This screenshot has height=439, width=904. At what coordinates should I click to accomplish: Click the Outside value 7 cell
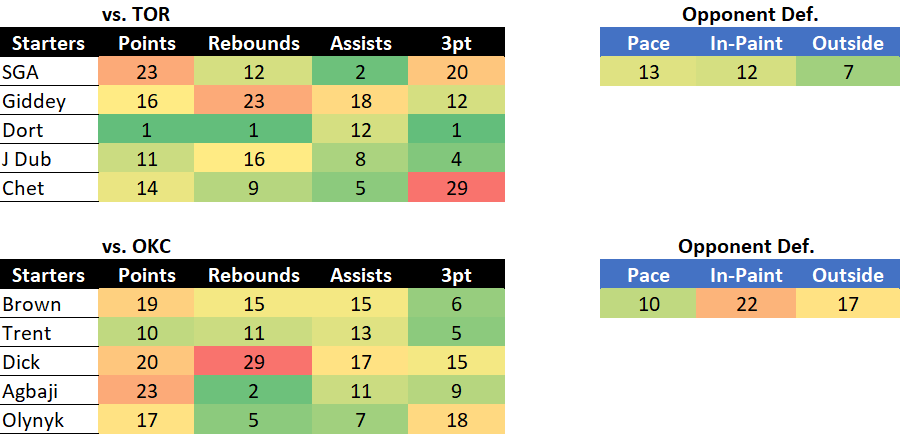pos(848,72)
